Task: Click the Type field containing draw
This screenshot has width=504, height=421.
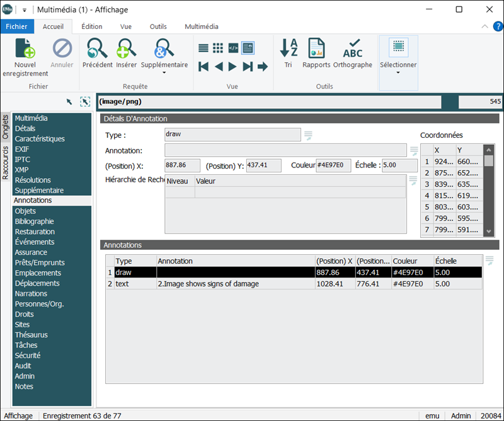Action: click(232, 135)
